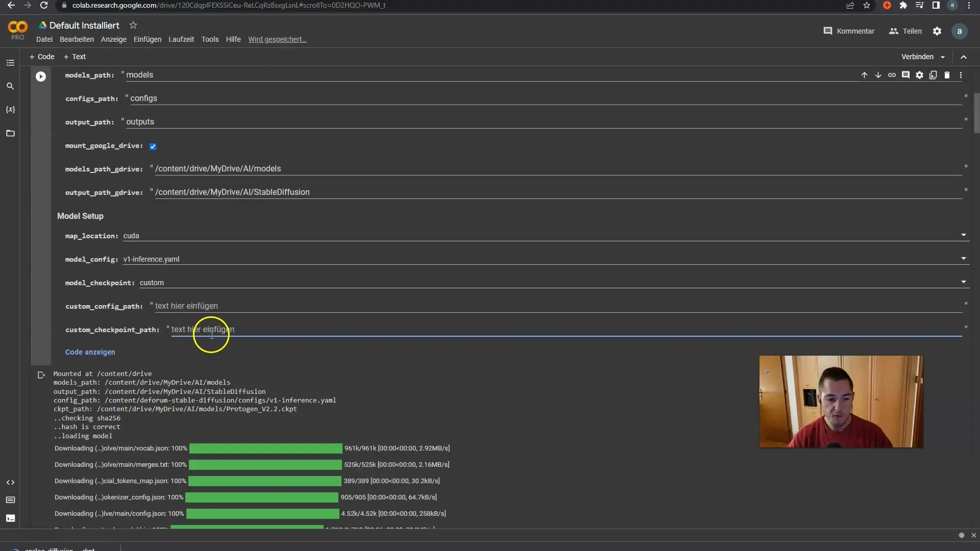Toggle mount_google_drive checkbox
The height and width of the screenshot is (551, 980).
153,146
